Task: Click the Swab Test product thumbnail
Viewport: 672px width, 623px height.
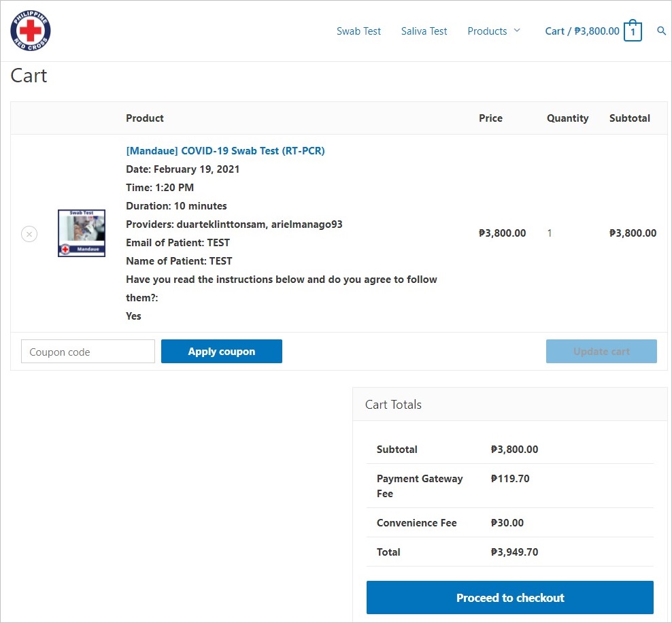Action: tap(82, 233)
